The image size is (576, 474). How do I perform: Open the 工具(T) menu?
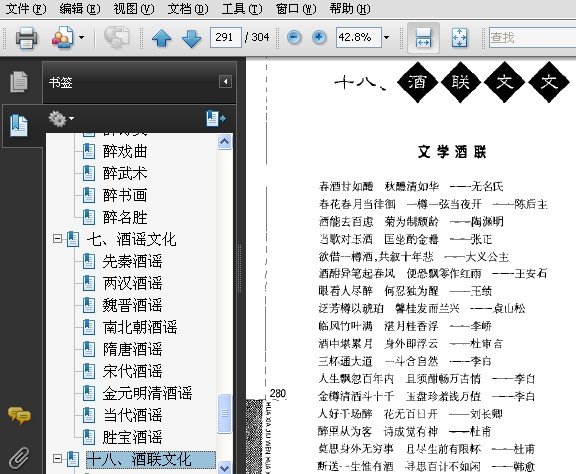[x=242, y=8]
